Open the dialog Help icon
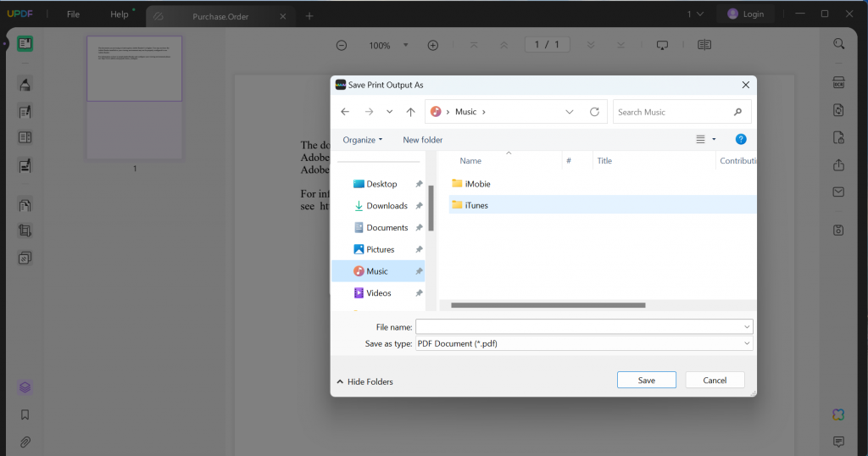Viewport: 868px width, 456px height. click(x=740, y=139)
